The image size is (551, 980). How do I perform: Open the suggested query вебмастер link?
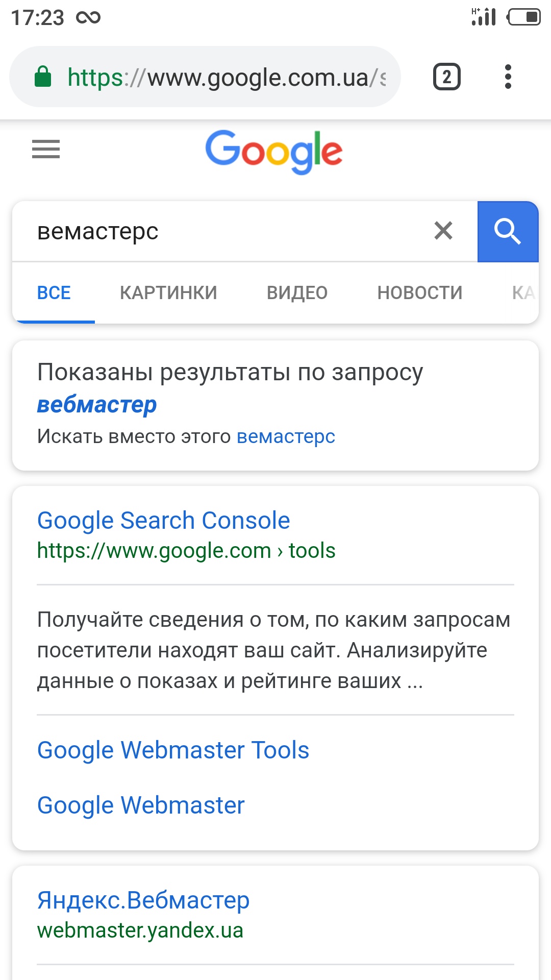point(97,405)
